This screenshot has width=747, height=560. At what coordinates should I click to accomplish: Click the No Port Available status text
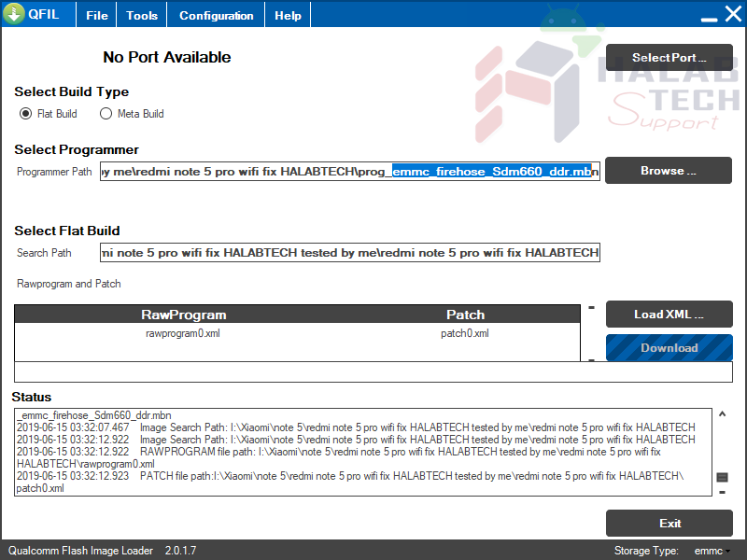tap(167, 57)
